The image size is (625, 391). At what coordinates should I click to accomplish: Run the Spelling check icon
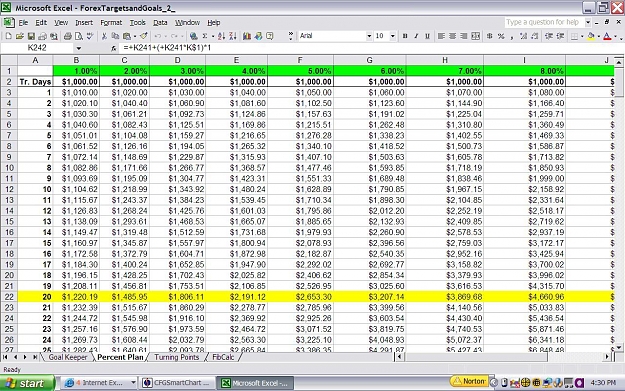click(x=90, y=36)
